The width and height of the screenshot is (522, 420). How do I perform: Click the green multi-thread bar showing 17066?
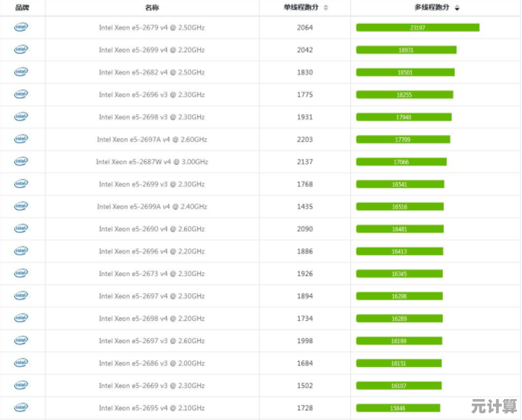click(401, 162)
